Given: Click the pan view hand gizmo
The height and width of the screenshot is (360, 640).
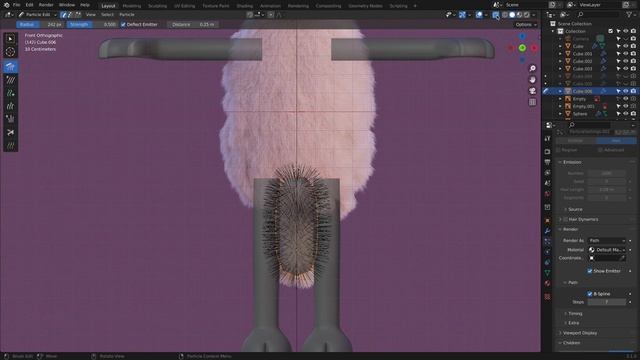Looking at the screenshot, I should pyautogui.click(x=532, y=80).
